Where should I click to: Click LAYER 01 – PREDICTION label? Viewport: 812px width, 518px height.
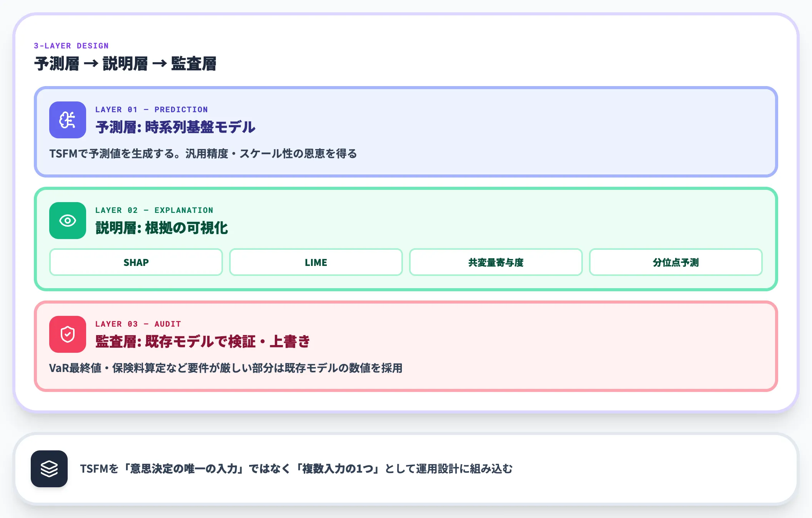tap(151, 110)
